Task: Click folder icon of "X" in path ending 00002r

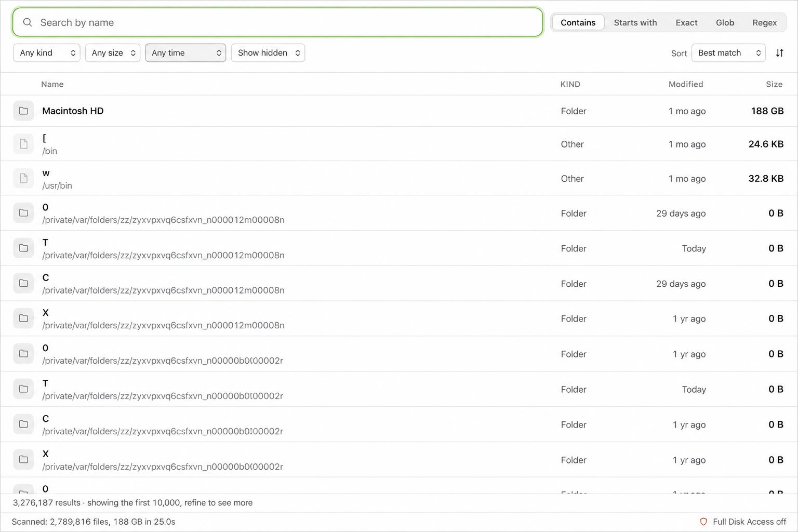Action: tap(23, 460)
